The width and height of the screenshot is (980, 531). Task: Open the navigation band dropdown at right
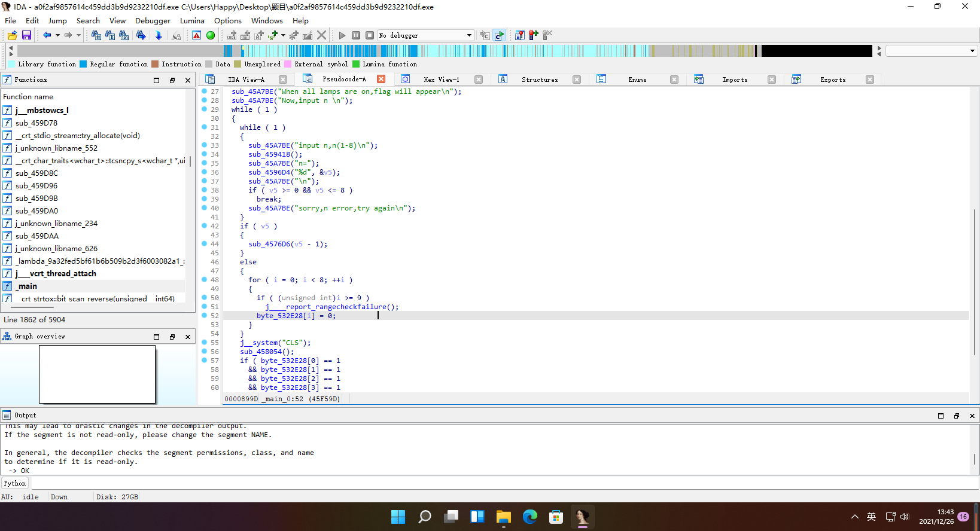pyautogui.click(x=972, y=51)
